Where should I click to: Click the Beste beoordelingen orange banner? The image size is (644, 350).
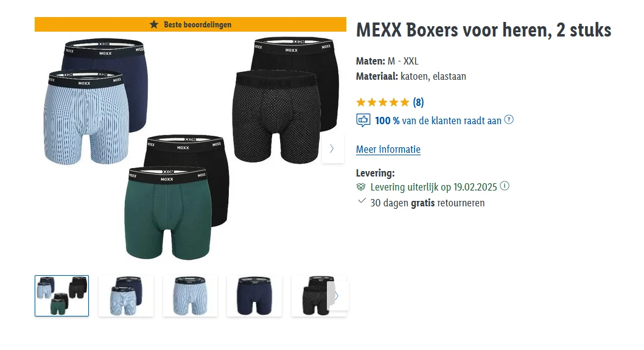coord(191,24)
